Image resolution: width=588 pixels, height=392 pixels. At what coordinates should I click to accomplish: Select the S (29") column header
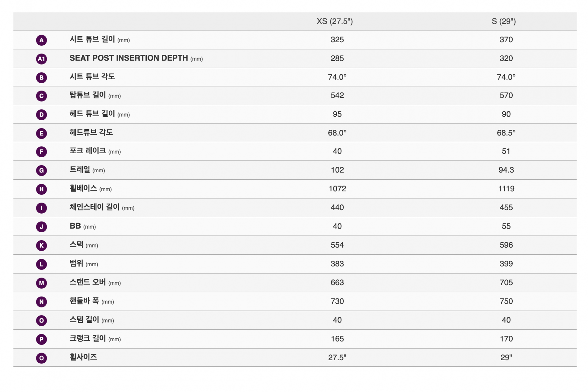click(x=504, y=21)
